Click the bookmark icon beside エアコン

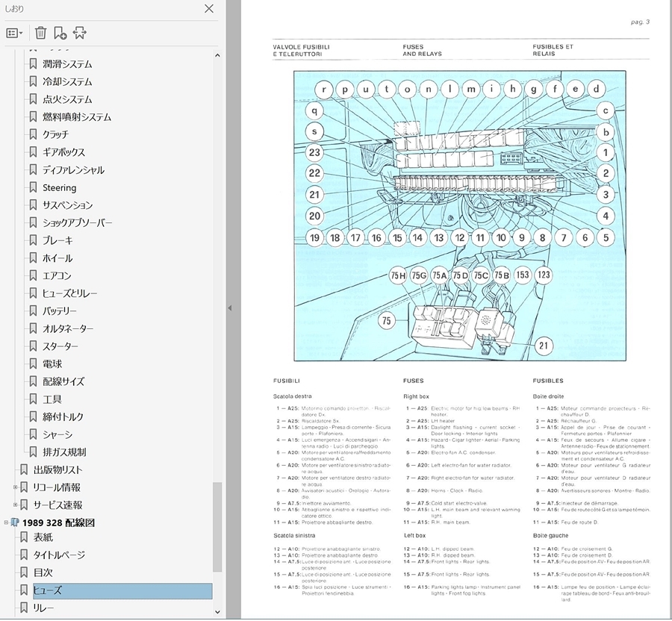click(x=33, y=276)
